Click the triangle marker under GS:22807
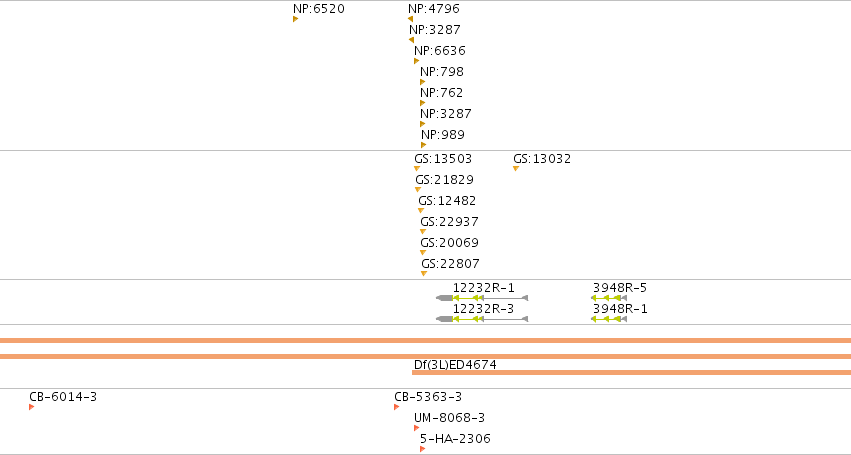 [424, 274]
